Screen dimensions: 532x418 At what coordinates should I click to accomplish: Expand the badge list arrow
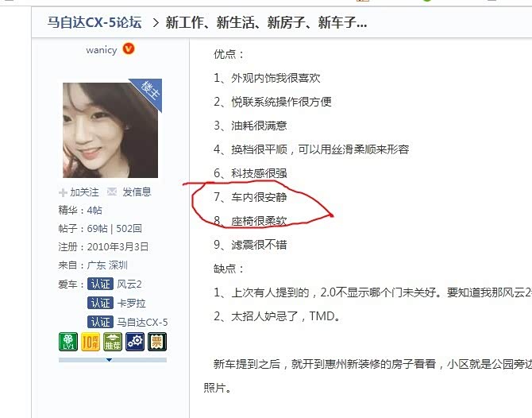(x=110, y=360)
